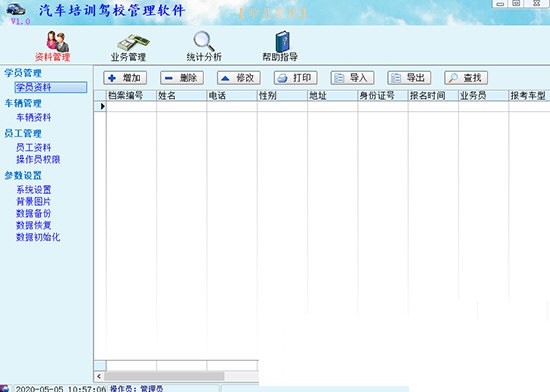This screenshot has height=392, width=550.
Task: Click the 修改 edit button
Action: pyautogui.click(x=239, y=78)
